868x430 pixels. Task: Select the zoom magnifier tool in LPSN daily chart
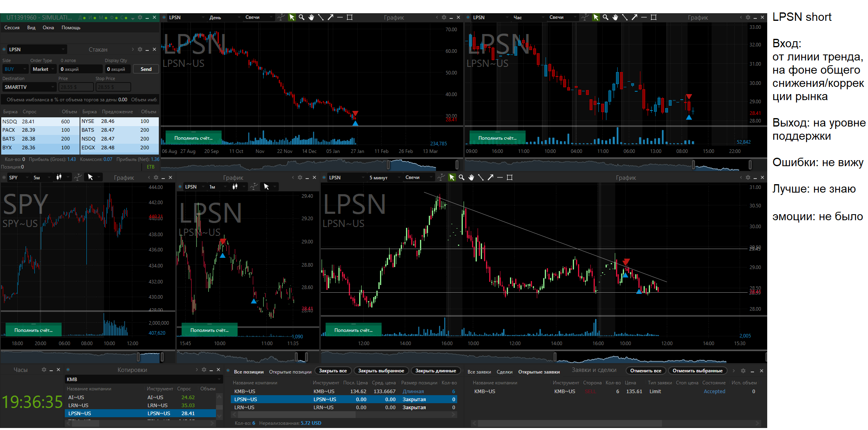(302, 17)
